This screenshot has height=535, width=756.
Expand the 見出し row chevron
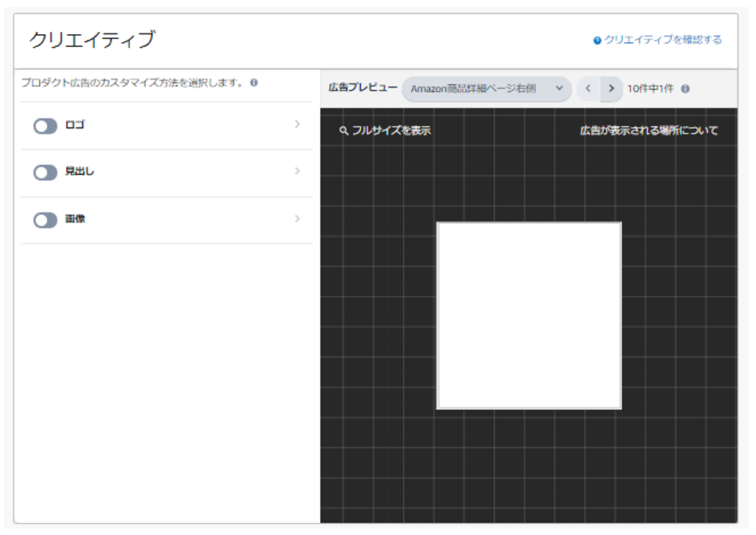click(297, 171)
